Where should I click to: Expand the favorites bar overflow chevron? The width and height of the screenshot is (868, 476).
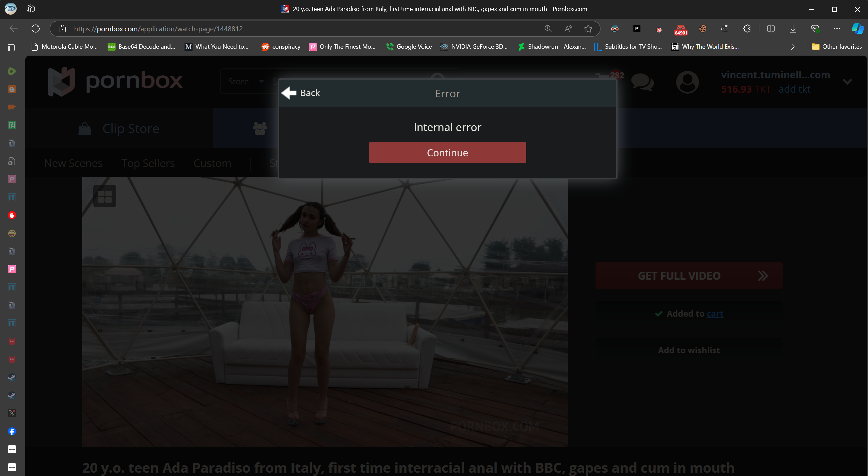[x=792, y=47]
